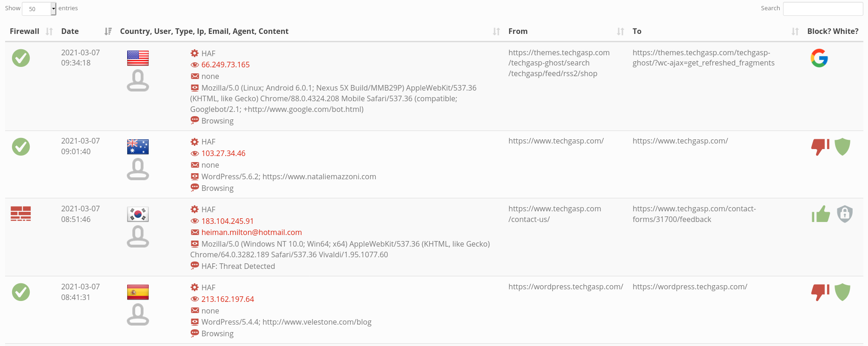The image size is (868, 346).
Task: Click the green shield for 213.162.197.64
Action: [x=842, y=292]
